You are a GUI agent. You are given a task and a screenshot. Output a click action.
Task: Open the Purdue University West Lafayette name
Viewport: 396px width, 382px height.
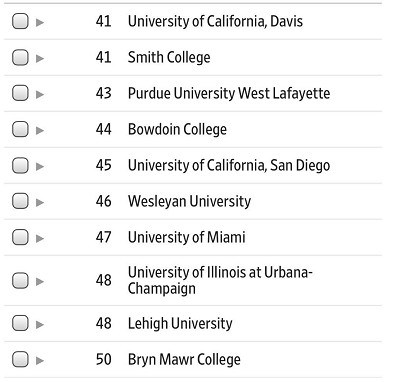pyautogui.click(x=229, y=93)
